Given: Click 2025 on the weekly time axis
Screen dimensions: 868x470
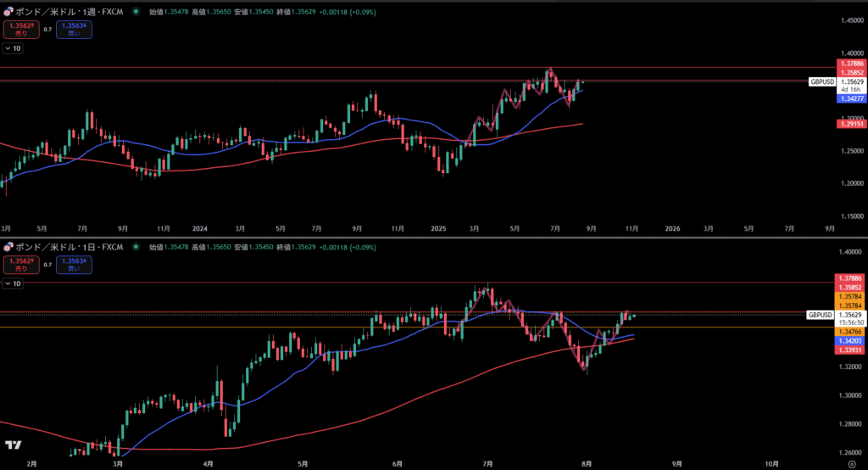Looking at the screenshot, I should pos(438,228).
